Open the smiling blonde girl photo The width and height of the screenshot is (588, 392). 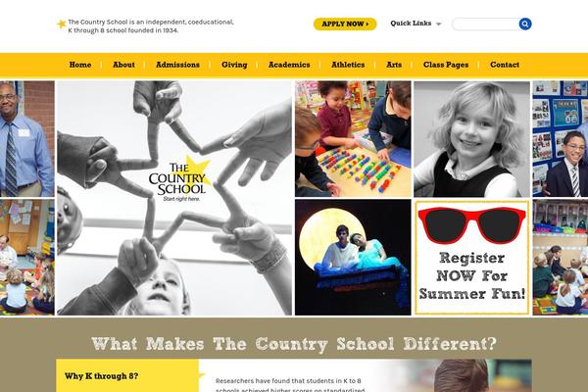[x=471, y=139]
